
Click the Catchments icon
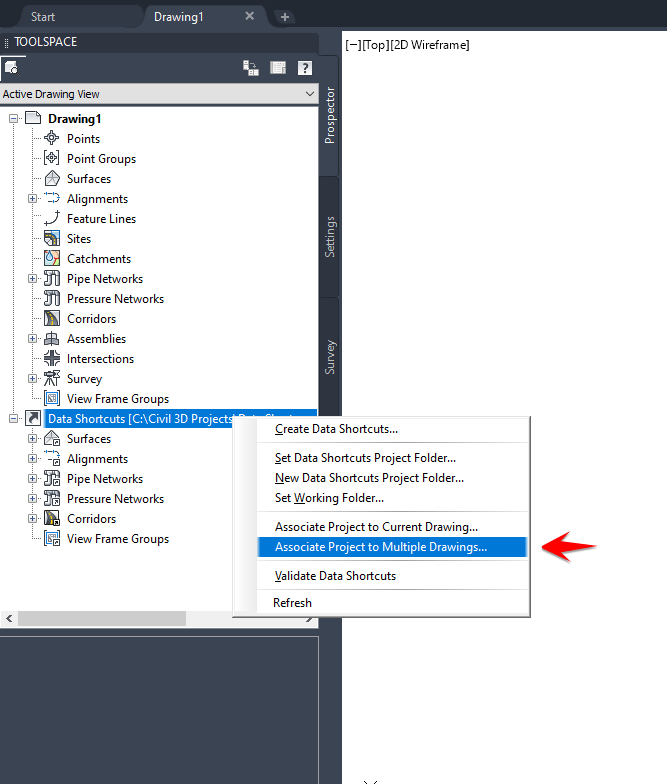pyautogui.click(x=52, y=258)
